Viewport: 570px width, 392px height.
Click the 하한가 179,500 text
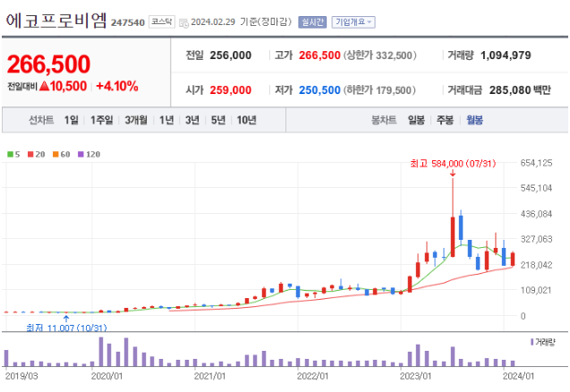[x=379, y=89]
